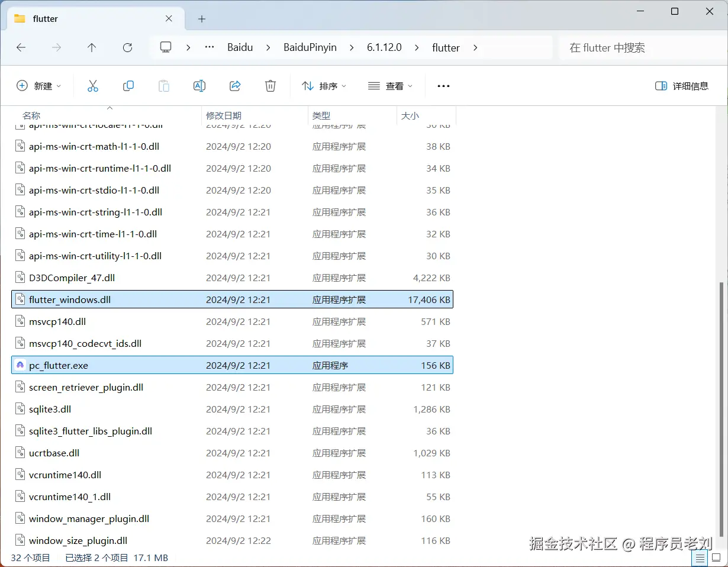Viewport: 728px width, 567px height.
Task: Click the Rename icon in toolbar
Action: (199, 86)
